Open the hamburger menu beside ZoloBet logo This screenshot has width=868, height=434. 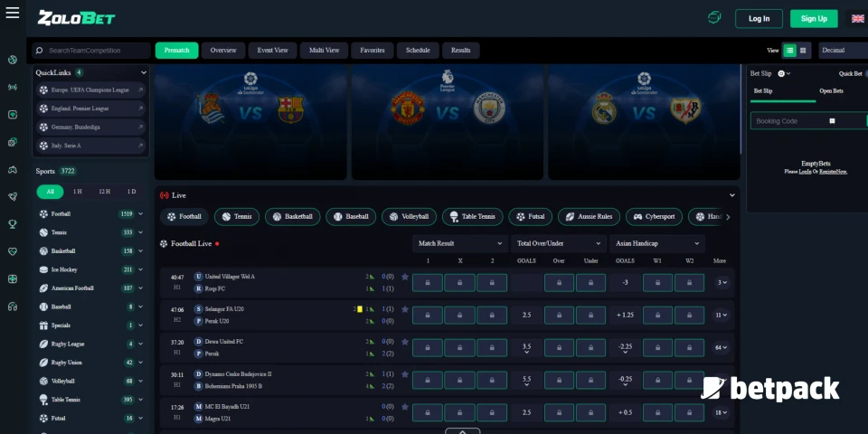[x=13, y=15]
